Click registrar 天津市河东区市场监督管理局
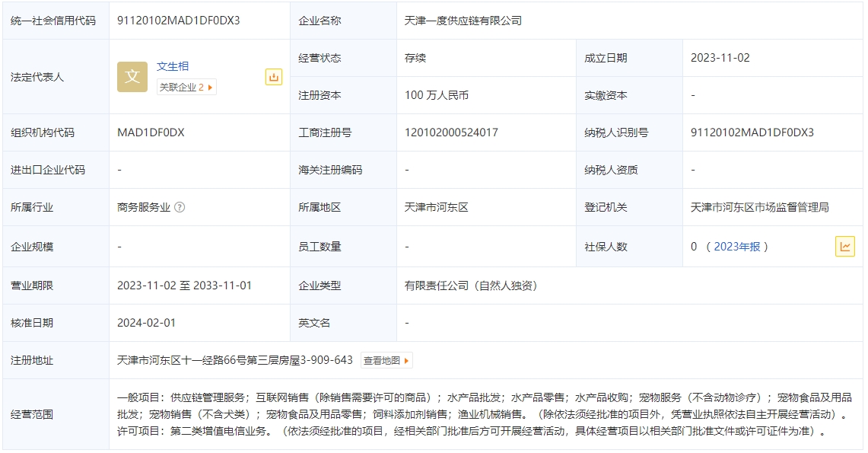This screenshot has height=453, width=868. [759, 207]
